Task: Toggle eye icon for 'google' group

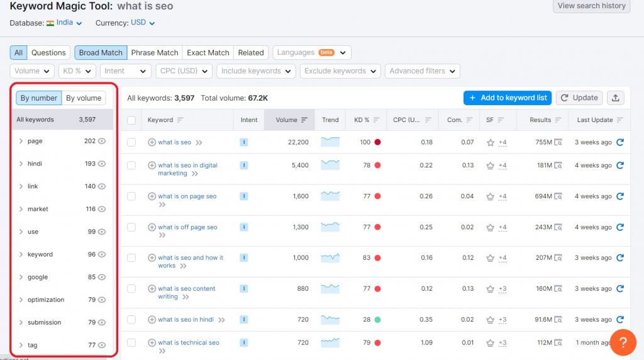Action: (102, 277)
